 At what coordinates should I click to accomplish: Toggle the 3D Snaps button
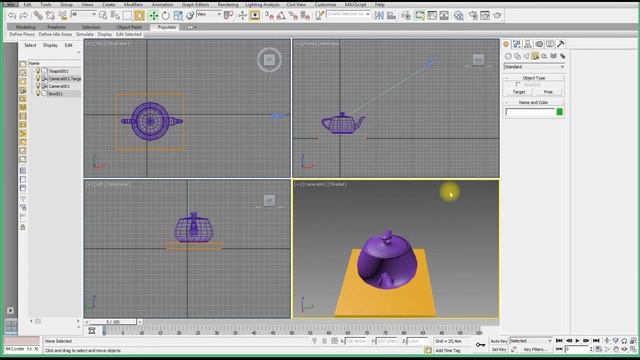coord(269,16)
